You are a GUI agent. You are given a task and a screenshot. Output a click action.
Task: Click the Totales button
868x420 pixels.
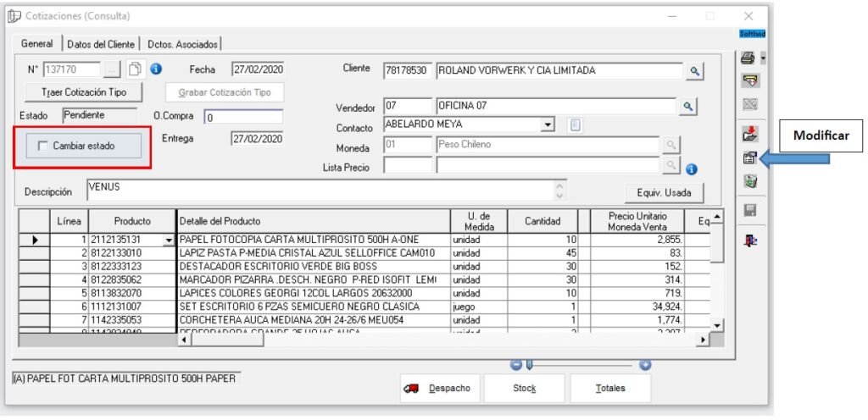(x=610, y=389)
